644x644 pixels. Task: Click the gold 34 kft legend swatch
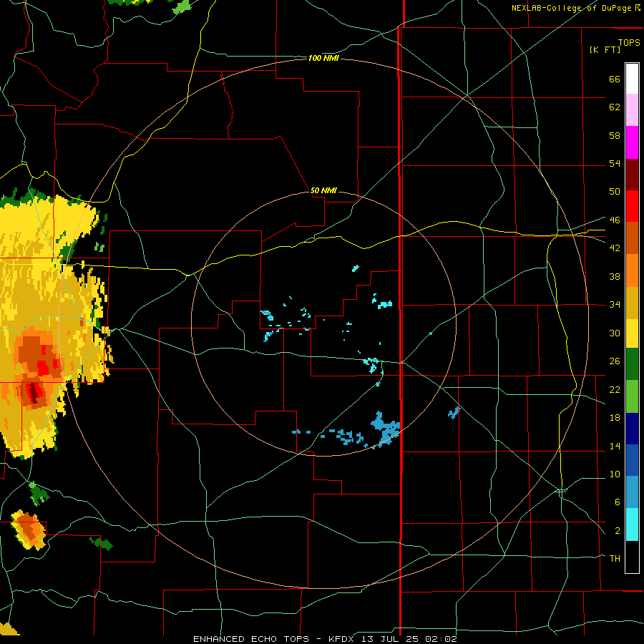tap(632, 303)
